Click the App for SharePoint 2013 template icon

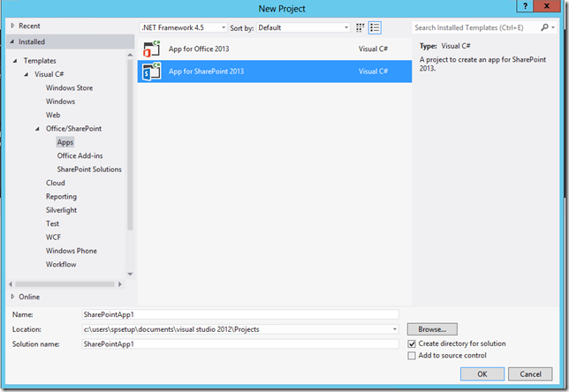[x=151, y=72]
